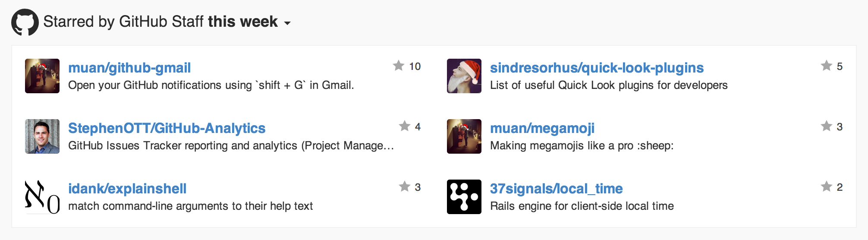Open the StephenOTT/GitHub-Analytics repository link
The height and width of the screenshot is (240, 868).
click(x=167, y=128)
